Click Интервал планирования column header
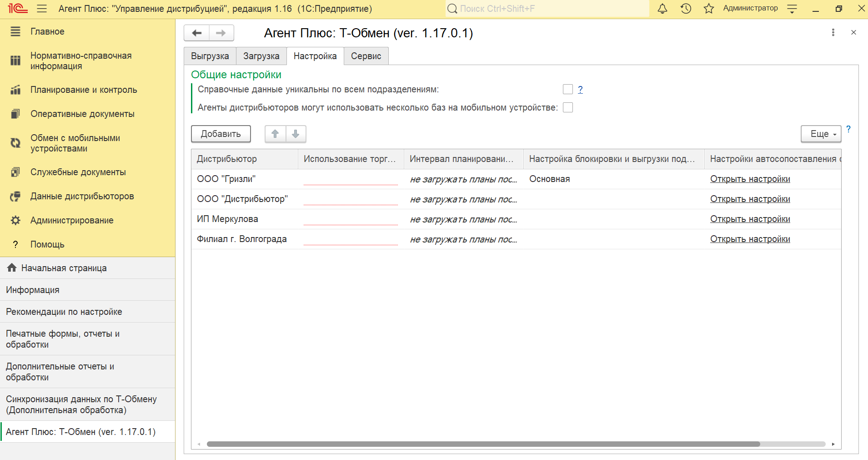 [464, 159]
